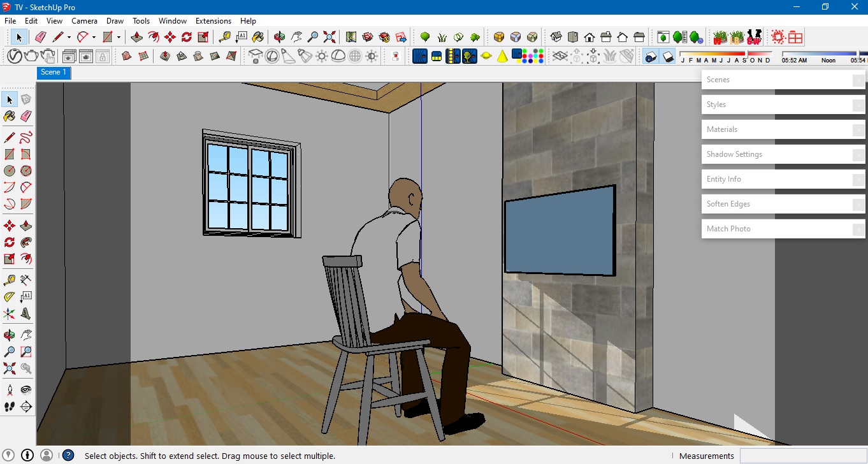Toggle shadows display on

click(x=668, y=56)
